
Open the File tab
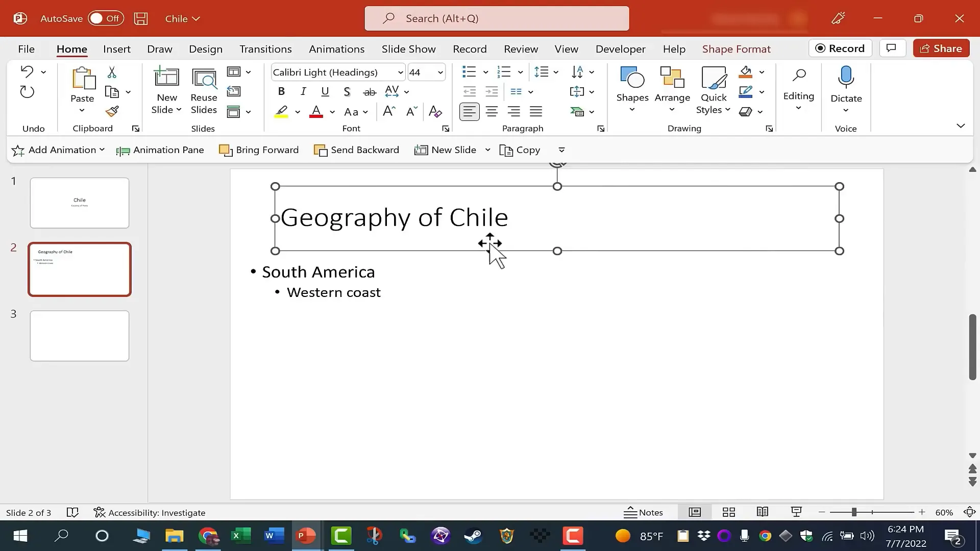pyautogui.click(x=26, y=49)
